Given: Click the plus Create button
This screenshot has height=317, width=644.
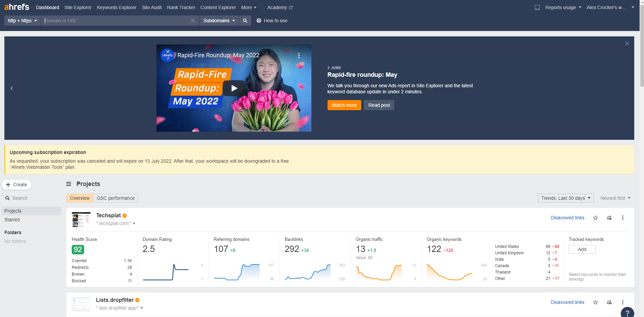Looking at the screenshot, I should tap(16, 185).
